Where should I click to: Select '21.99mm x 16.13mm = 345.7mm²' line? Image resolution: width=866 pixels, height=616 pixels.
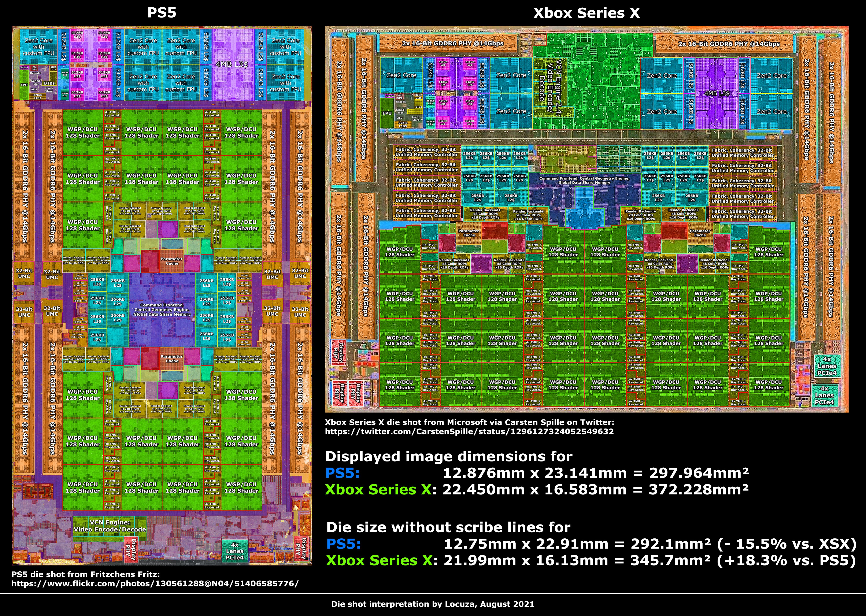point(577,560)
